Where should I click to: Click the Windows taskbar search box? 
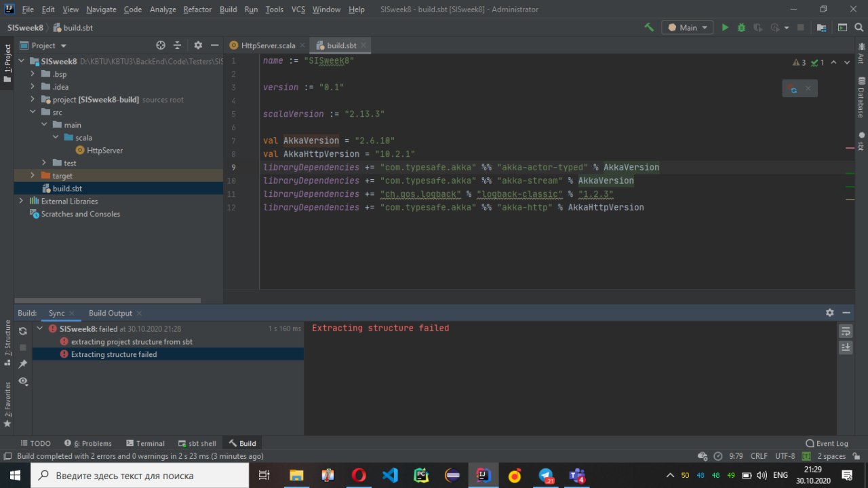pyautogui.click(x=140, y=474)
